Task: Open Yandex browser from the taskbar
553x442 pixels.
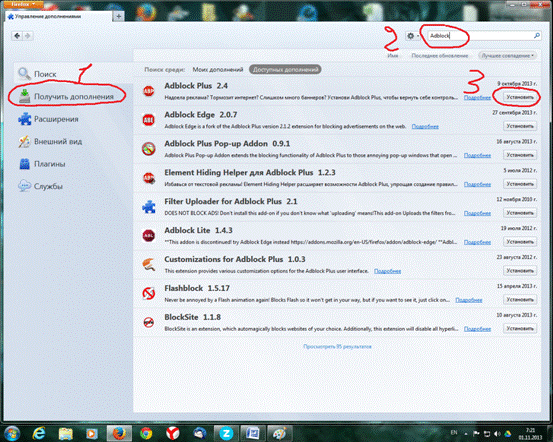Action: click(172, 433)
